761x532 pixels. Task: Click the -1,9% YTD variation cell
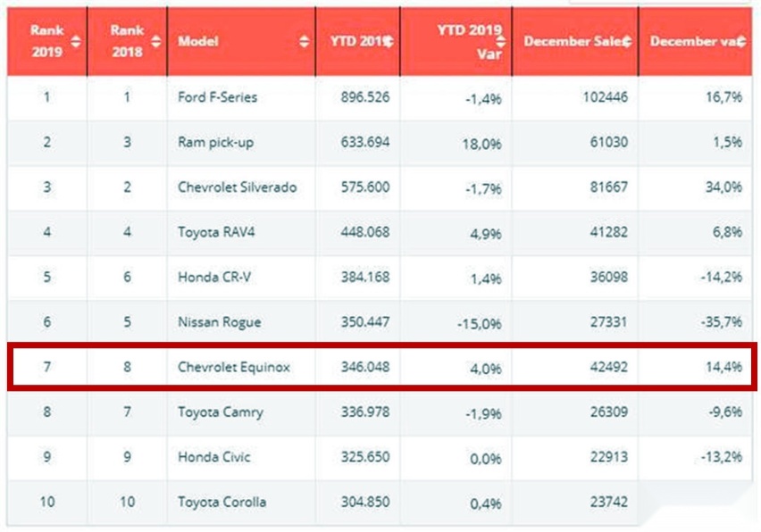[x=483, y=413]
